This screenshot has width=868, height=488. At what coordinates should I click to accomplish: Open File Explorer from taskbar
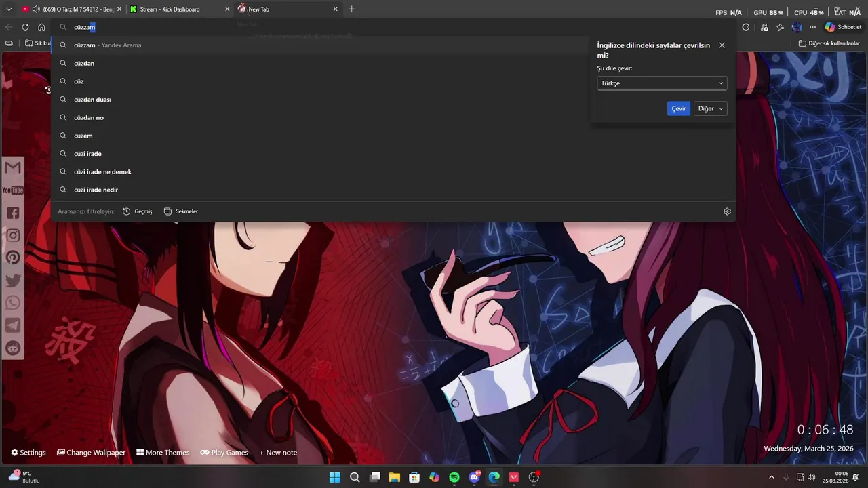click(395, 477)
